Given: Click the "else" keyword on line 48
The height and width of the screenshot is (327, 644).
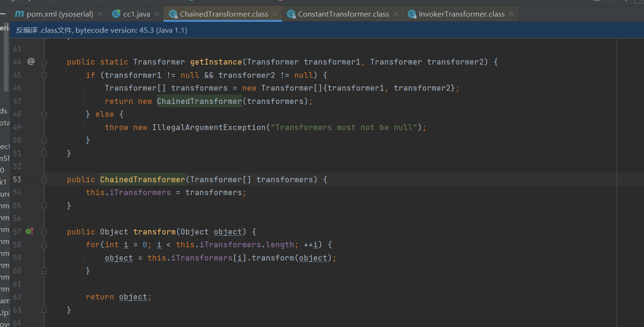Looking at the screenshot, I should (x=105, y=114).
